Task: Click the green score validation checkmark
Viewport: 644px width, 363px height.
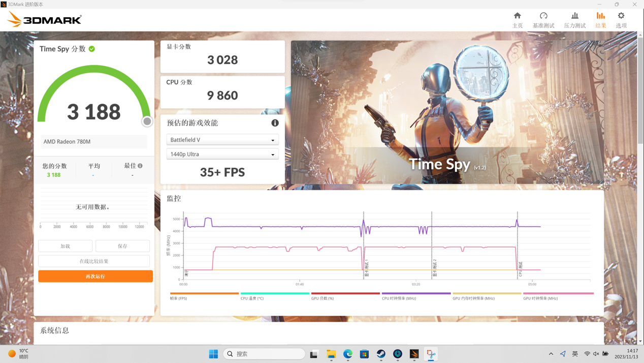Action: 92,49
